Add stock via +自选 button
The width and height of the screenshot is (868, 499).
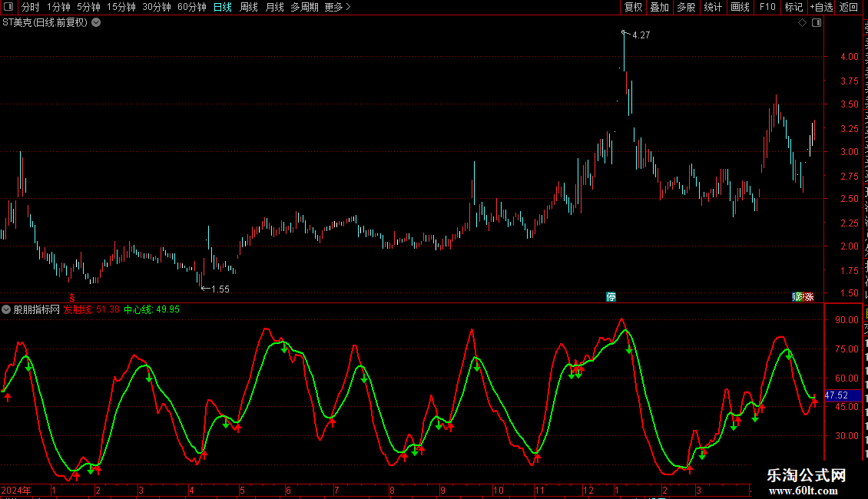821,7
